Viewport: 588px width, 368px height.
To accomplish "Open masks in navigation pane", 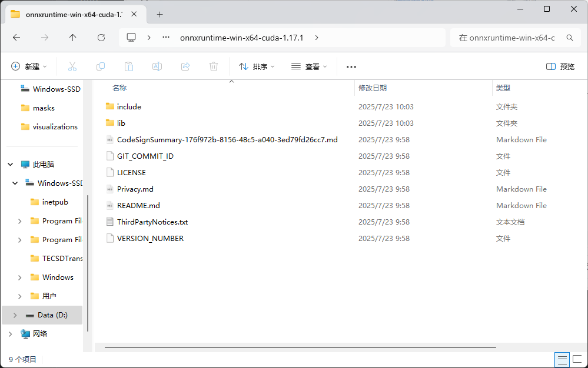I will [x=44, y=108].
